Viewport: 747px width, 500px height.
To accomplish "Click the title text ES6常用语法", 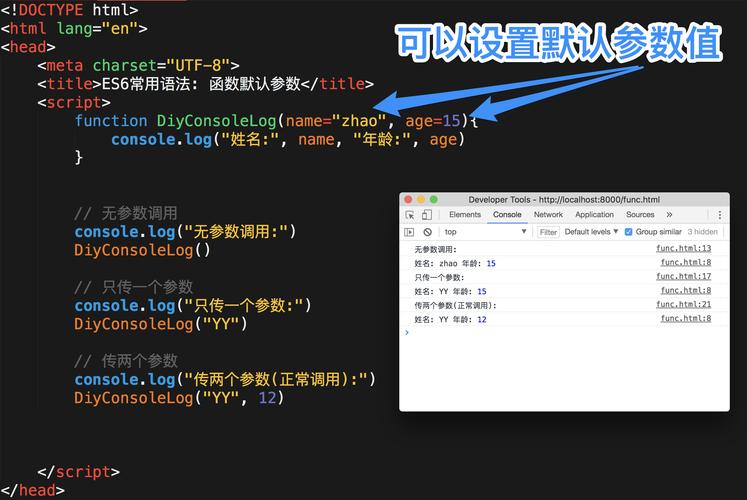I will [x=145, y=84].
